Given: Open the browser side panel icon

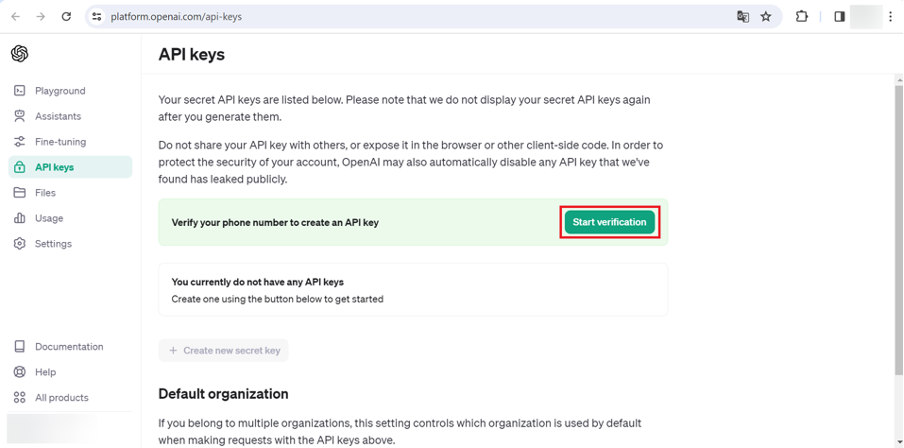Looking at the screenshot, I should coord(839,17).
